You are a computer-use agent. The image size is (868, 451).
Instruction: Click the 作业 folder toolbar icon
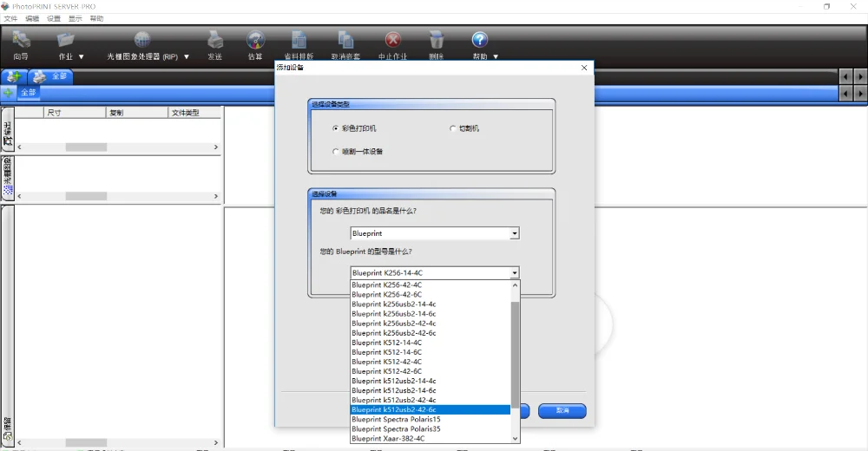65,40
